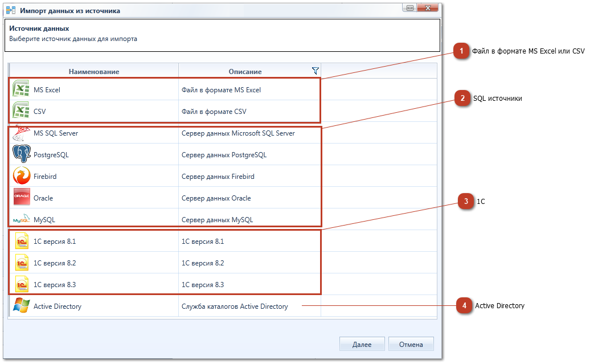Click the 1C version 8.1 icon
Screen dimensions: 594x364
(22, 241)
